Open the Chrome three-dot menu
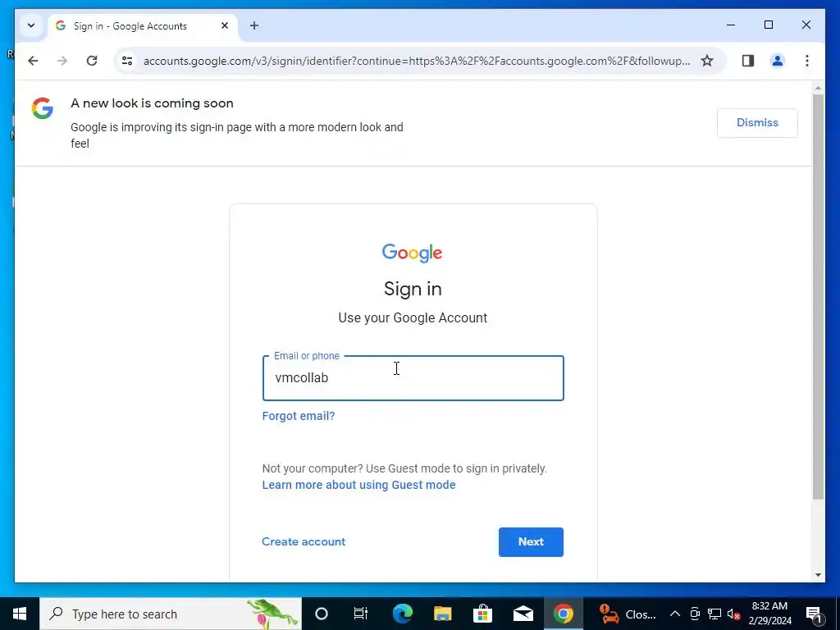Viewport: 840px width, 630px height. click(x=807, y=61)
